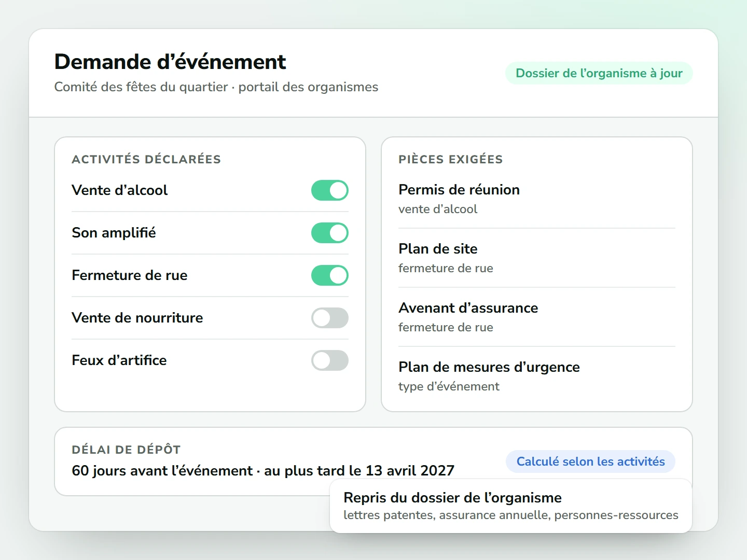Image resolution: width=747 pixels, height=560 pixels.
Task: Click the 'lettres patentes, assurance annuelle' tooltip detail
Action: pos(447,515)
